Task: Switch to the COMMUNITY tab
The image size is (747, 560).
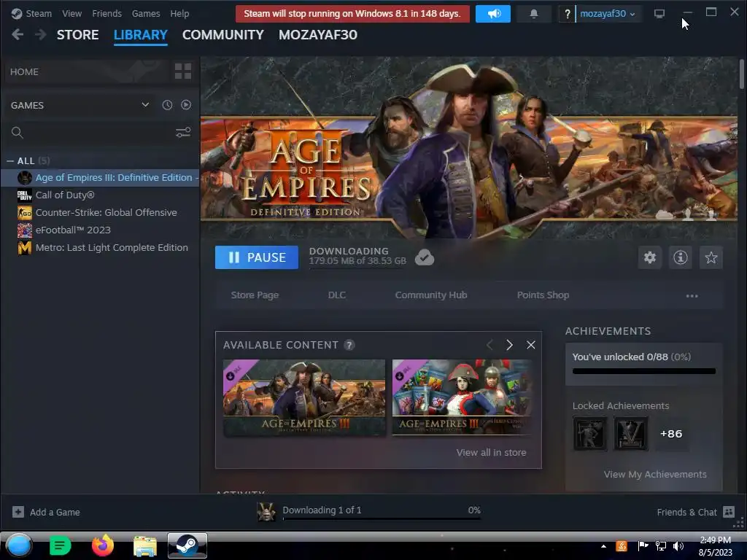Action: pyautogui.click(x=223, y=35)
